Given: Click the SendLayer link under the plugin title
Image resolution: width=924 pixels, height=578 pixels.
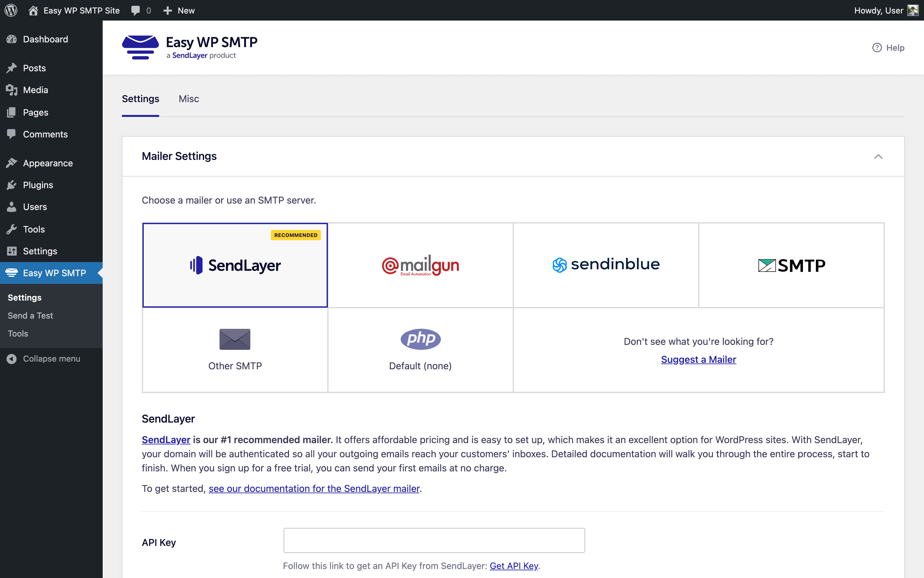Looking at the screenshot, I should click(x=189, y=56).
